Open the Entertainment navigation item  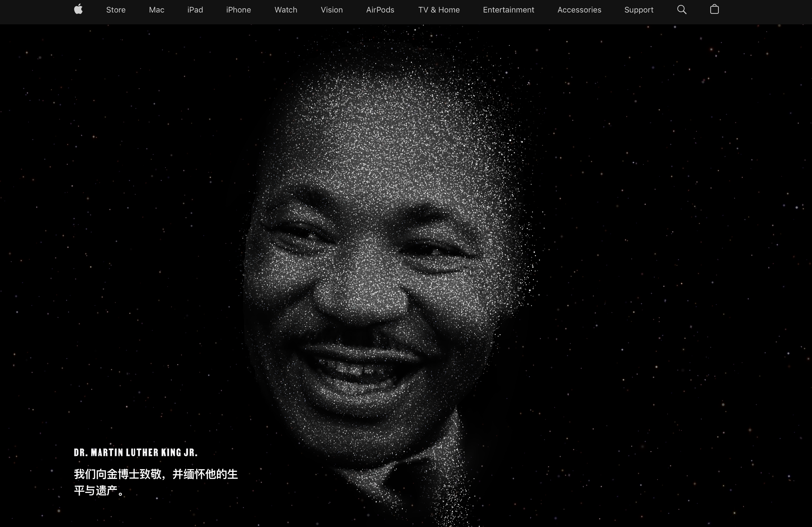coord(508,10)
